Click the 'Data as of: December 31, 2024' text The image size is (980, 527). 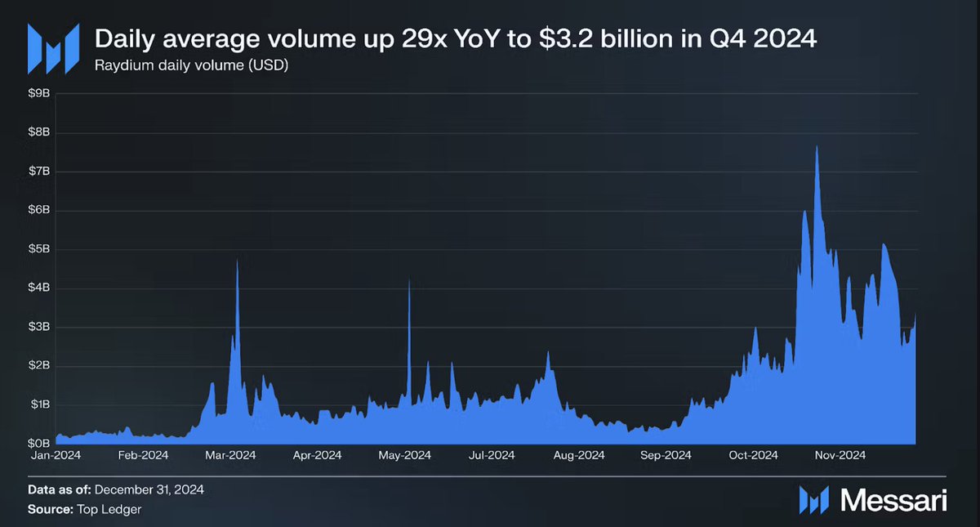(x=116, y=490)
